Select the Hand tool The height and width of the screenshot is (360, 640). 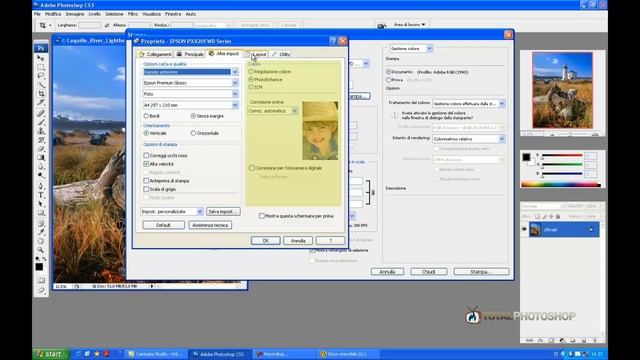(x=41, y=241)
